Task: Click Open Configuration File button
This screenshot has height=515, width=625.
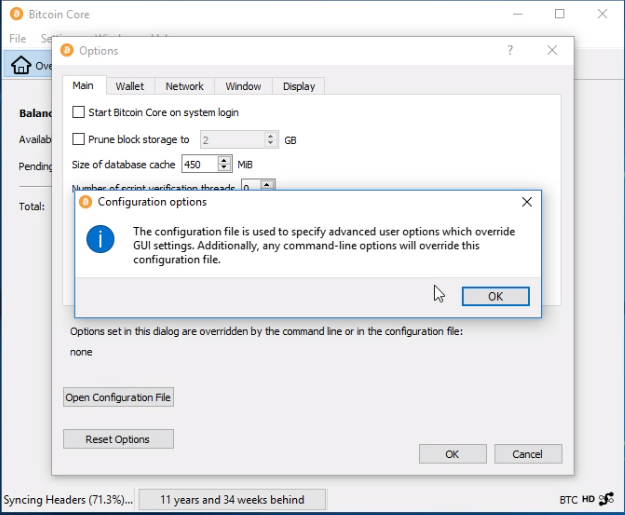Action: coord(118,397)
